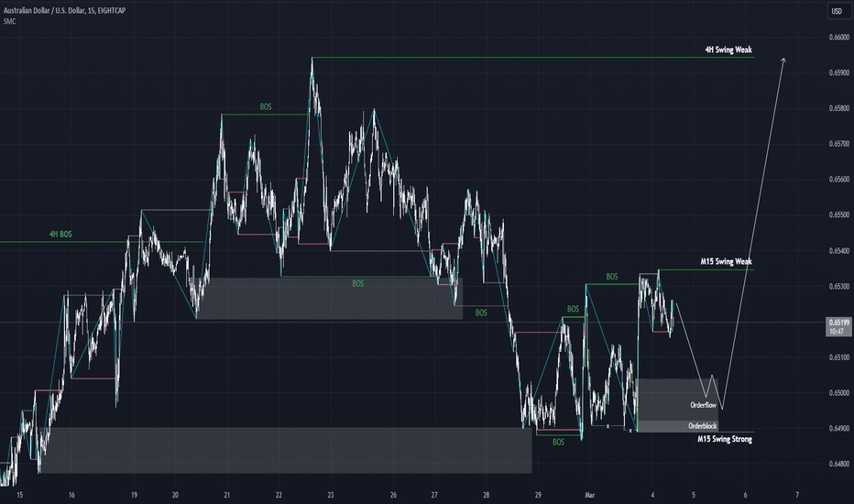Click date 29 on the time axis
The width and height of the screenshot is (854, 504).
pyautogui.click(x=538, y=495)
